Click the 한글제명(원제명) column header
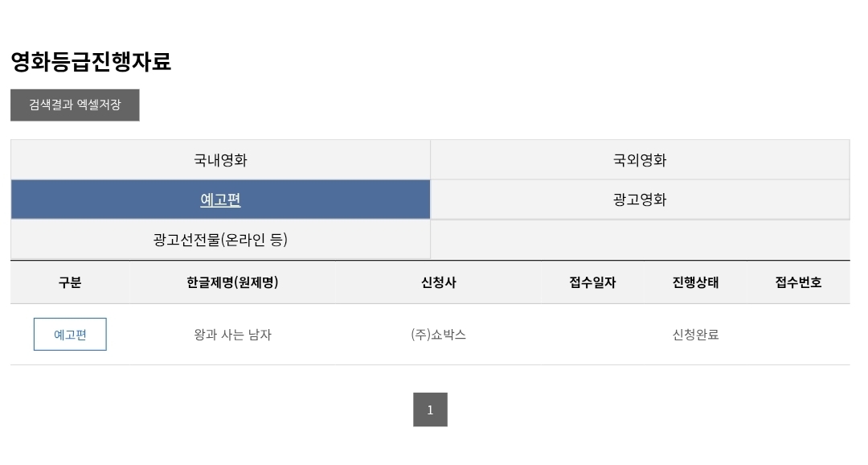This screenshot has width=868, height=465. (232, 282)
